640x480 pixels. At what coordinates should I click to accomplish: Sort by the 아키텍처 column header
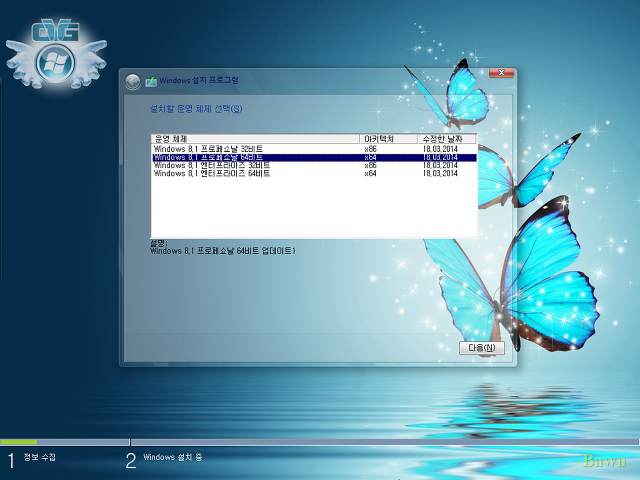(389, 139)
